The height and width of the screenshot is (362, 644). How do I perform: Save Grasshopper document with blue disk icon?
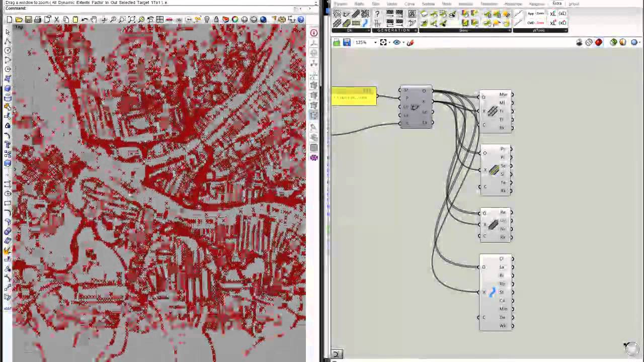[x=347, y=43]
